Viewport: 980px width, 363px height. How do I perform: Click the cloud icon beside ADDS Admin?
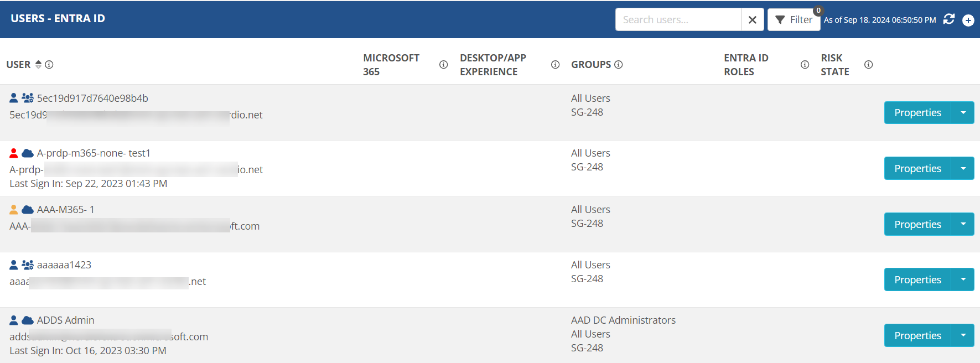[x=28, y=320]
